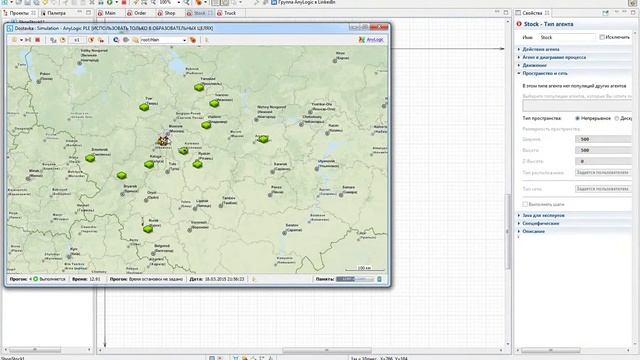This screenshot has width=640, height=360.
Task: Click the AnyLogic logo link
Action: click(371, 40)
